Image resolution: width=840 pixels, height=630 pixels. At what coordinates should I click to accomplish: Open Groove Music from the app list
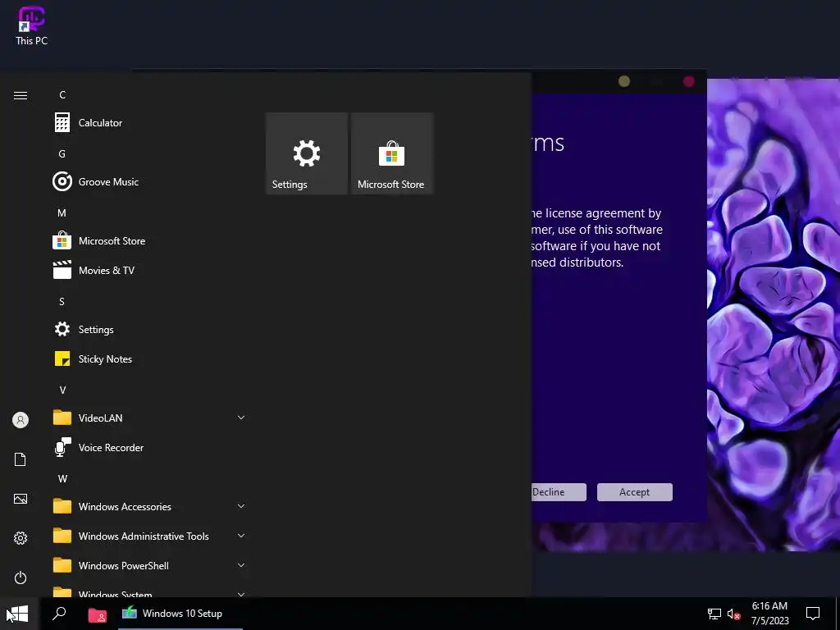[150, 181]
